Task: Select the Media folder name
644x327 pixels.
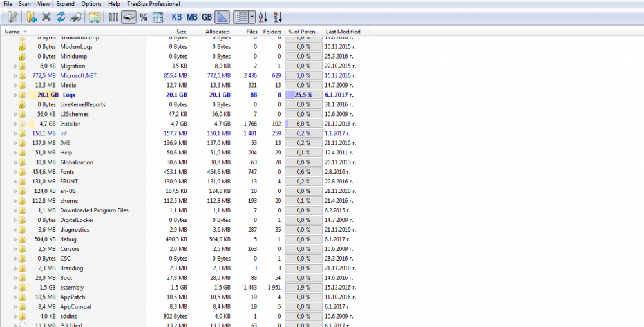Action: pyautogui.click(x=68, y=86)
